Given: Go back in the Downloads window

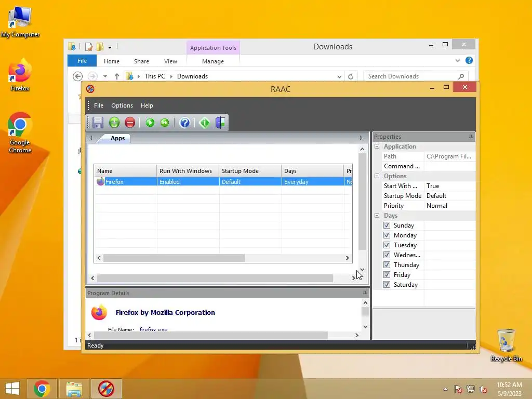Looking at the screenshot, I should (78, 76).
